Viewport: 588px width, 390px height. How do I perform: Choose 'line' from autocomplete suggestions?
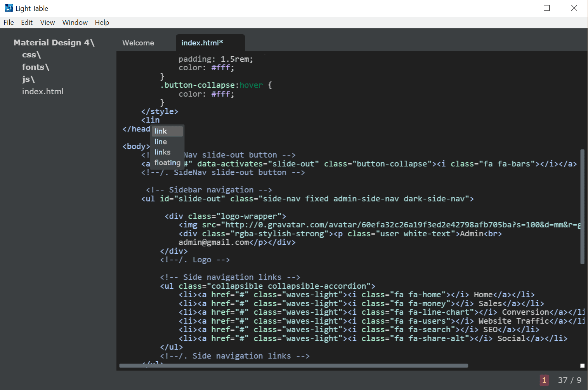[x=161, y=142]
